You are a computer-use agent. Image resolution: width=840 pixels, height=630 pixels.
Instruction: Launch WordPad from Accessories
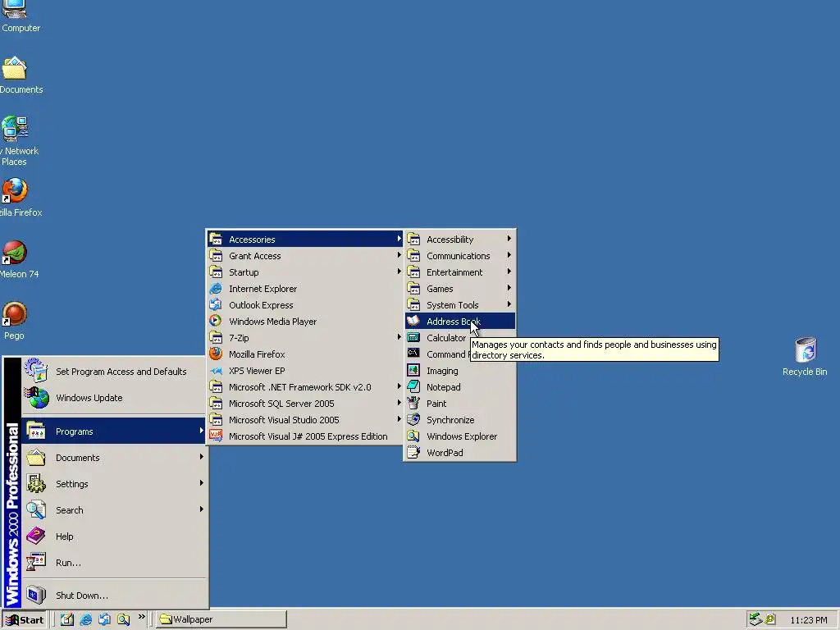click(x=460, y=453)
